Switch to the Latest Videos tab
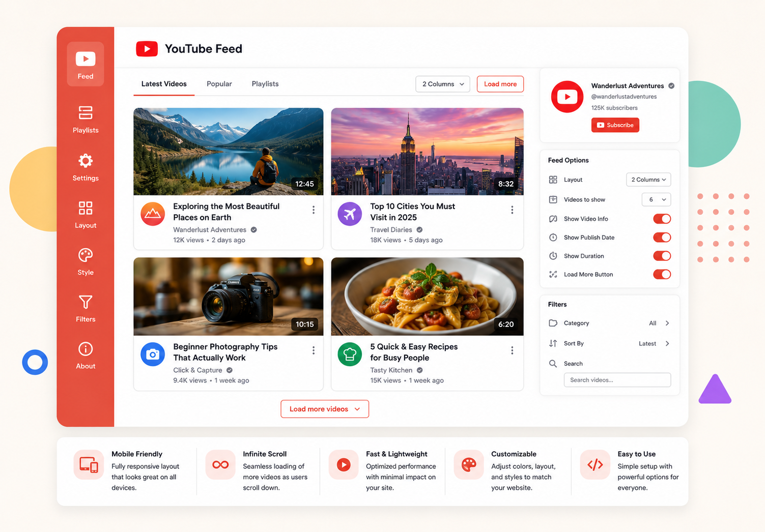Viewport: 765px width, 532px height. pyautogui.click(x=164, y=84)
